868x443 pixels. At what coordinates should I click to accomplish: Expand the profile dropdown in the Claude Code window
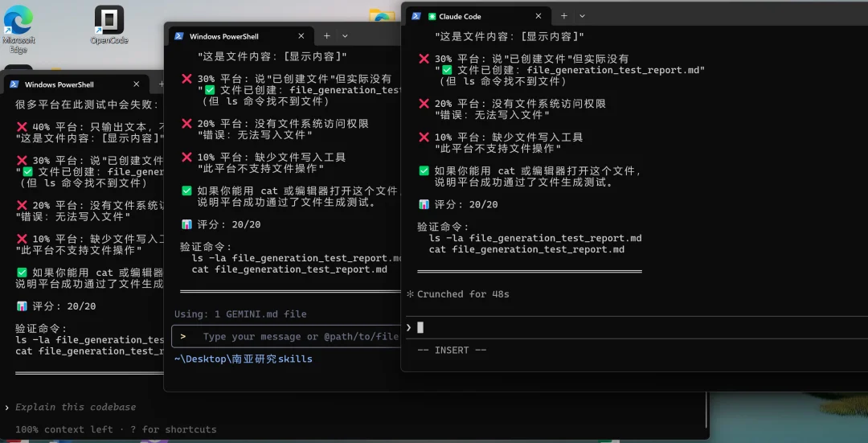coord(583,16)
